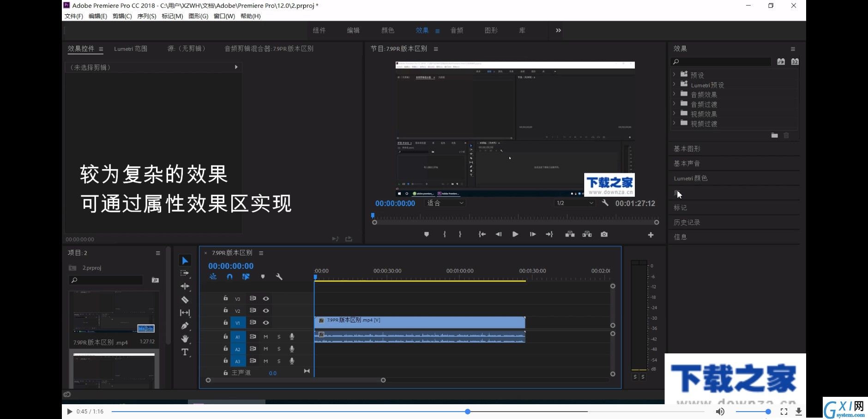Step back one frame
868x419 pixels.
499,234
